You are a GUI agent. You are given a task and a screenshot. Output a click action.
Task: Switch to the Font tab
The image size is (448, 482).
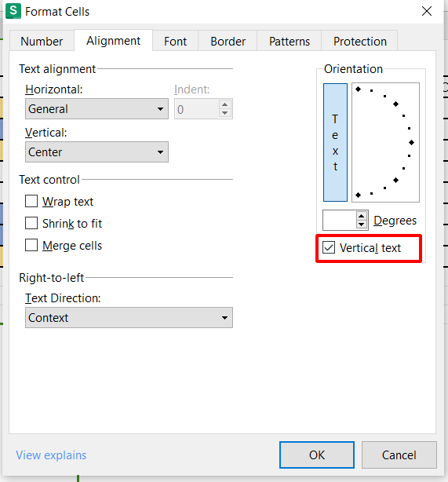(x=175, y=41)
